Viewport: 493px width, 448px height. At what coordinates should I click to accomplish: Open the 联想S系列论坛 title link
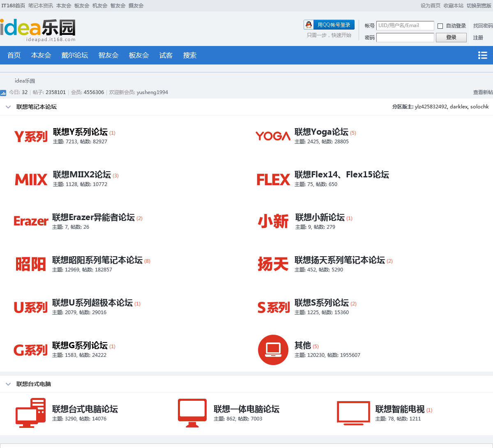[x=322, y=303]
